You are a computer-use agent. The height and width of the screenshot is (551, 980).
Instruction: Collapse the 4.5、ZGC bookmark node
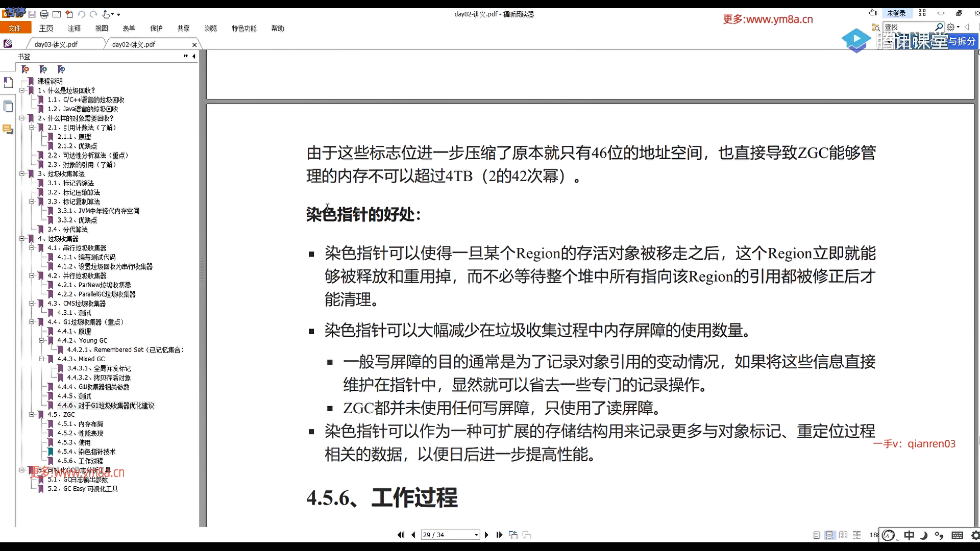tap(32, 414)
